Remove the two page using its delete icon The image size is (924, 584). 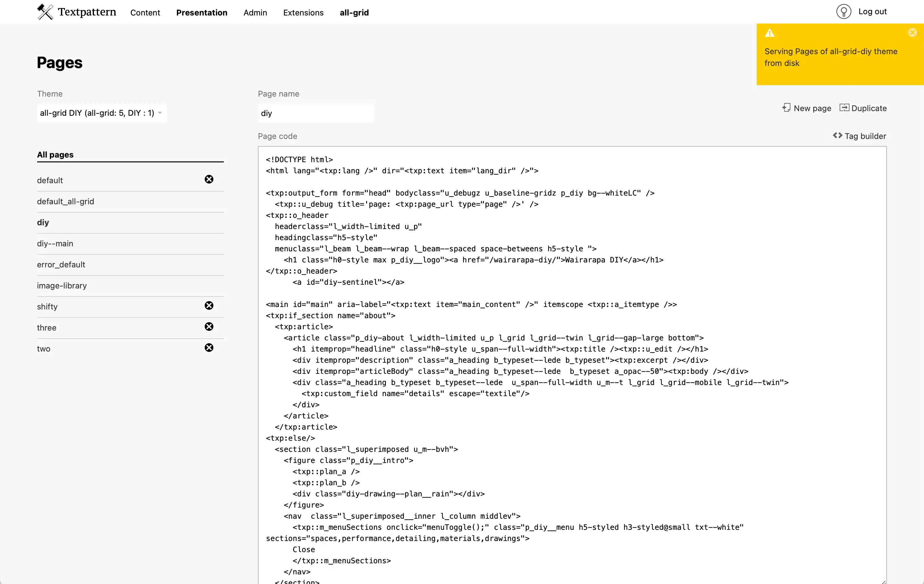pos(209,348)
